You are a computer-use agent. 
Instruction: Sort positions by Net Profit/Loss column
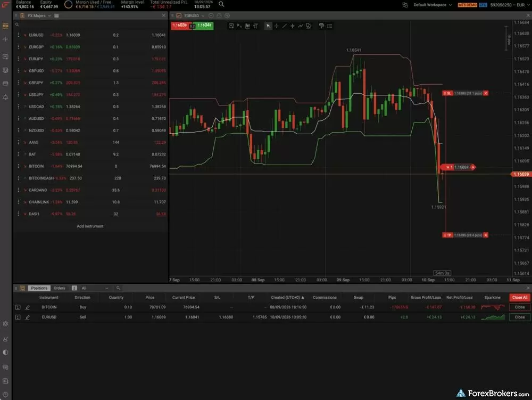[460, 297]
